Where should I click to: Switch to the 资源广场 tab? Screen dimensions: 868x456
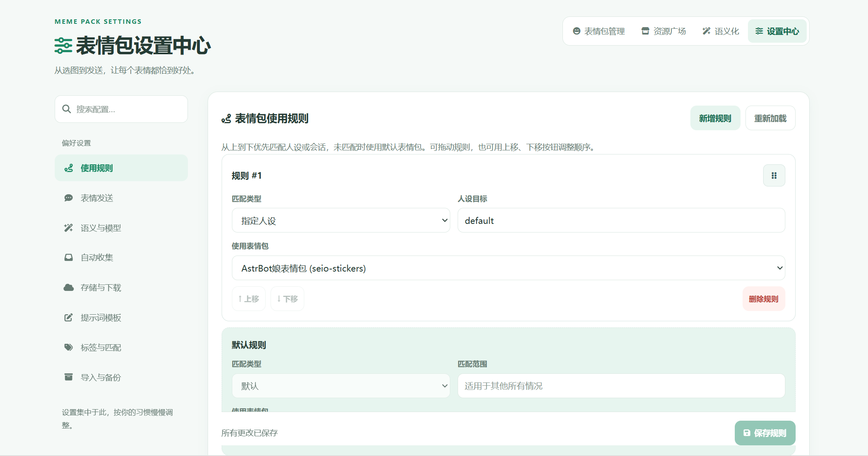click(664, 31)
